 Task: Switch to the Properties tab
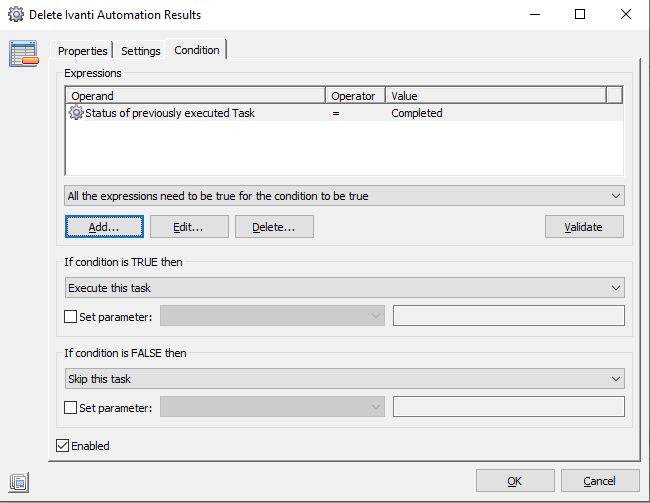(82, 51)
